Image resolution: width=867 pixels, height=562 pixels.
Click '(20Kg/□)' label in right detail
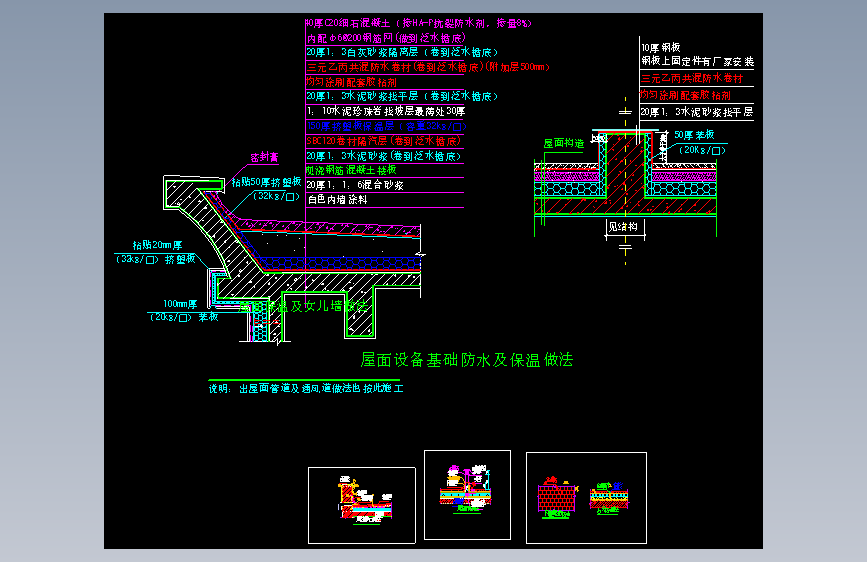tap(702, 150)
